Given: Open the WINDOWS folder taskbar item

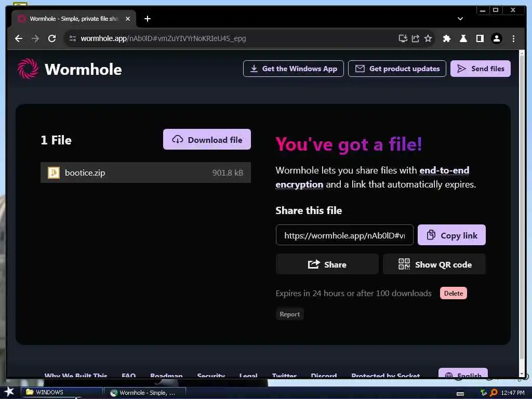Looking at the screenshot, I should click(x=62, y=392).
